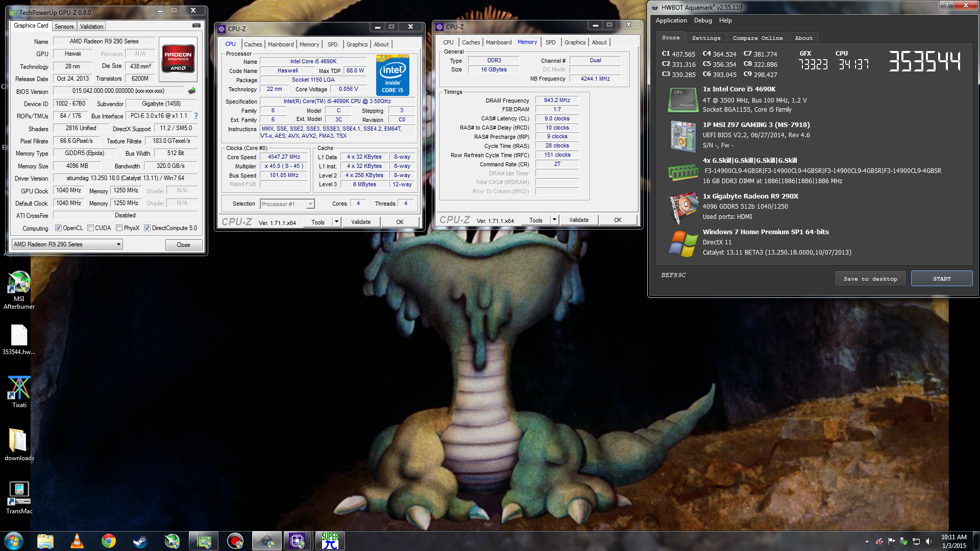Open the Compare Online tab in Aquamark
The width and height of the screenshot is (980, 551).
pos(757,38)
